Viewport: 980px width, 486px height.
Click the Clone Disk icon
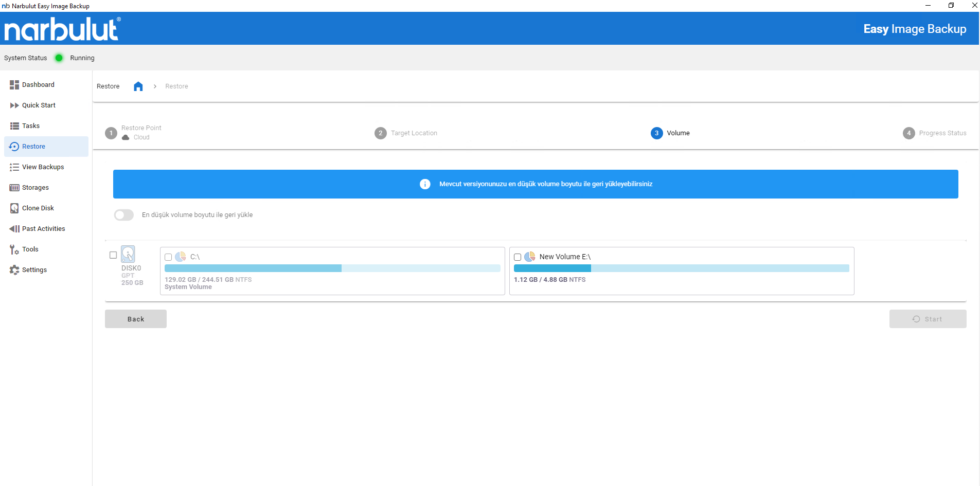[x=14, y=208]
